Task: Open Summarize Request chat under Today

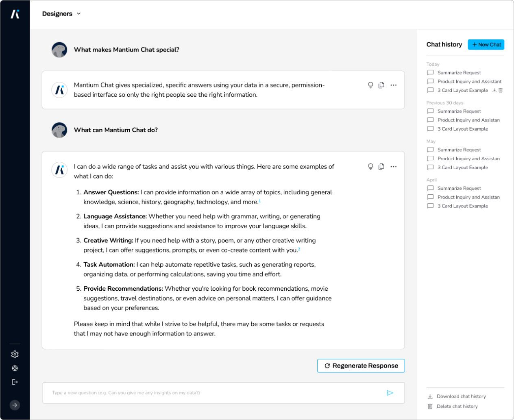Action: pos(459,72)
